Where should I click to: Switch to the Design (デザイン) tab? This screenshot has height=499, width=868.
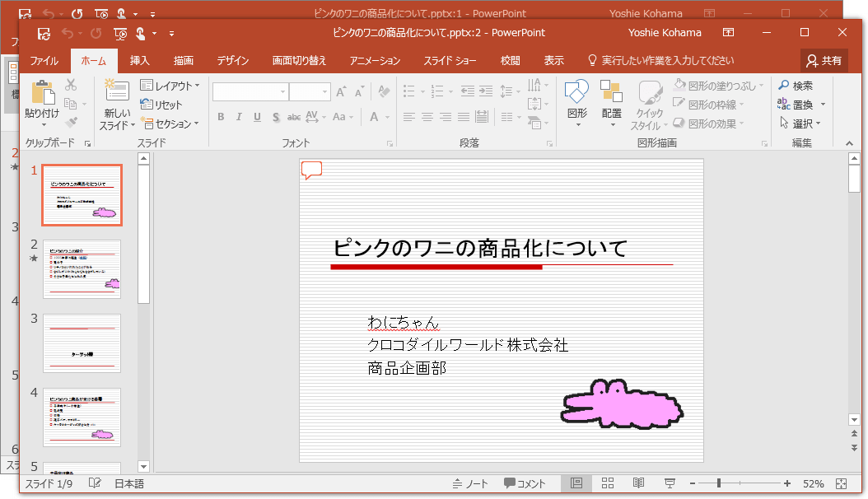233,60
